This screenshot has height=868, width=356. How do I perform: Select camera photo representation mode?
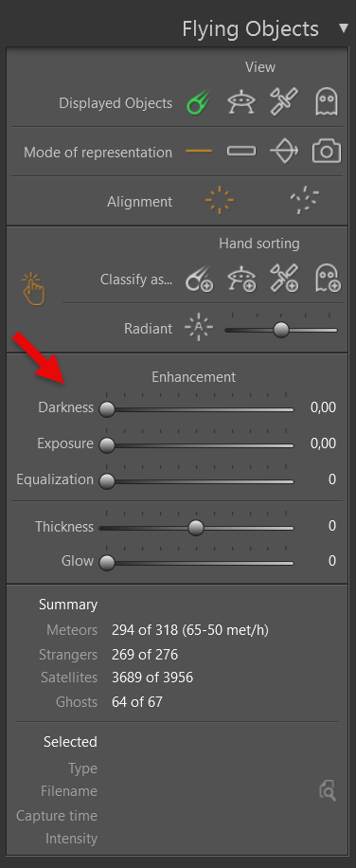click(x=326, y=151)
